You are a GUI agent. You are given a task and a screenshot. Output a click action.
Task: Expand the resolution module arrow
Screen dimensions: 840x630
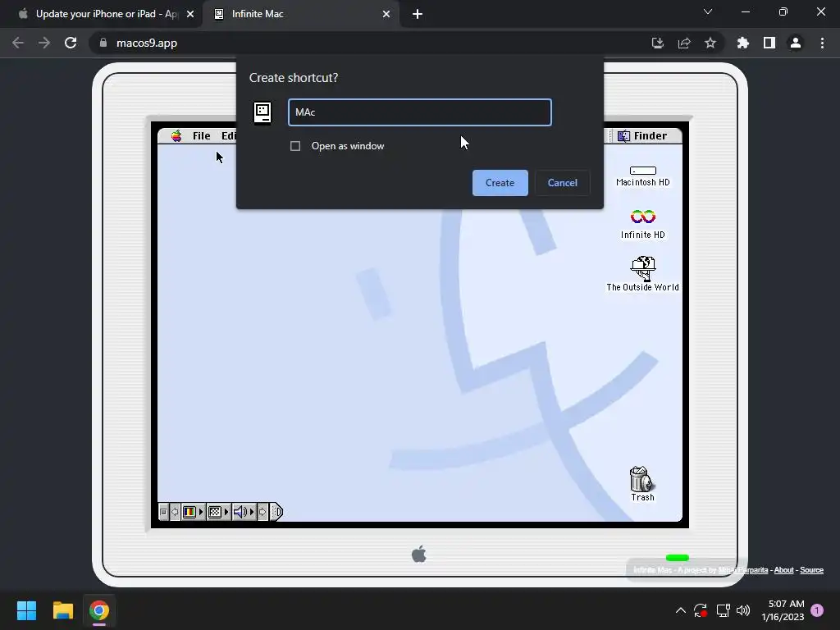point(226,512)
